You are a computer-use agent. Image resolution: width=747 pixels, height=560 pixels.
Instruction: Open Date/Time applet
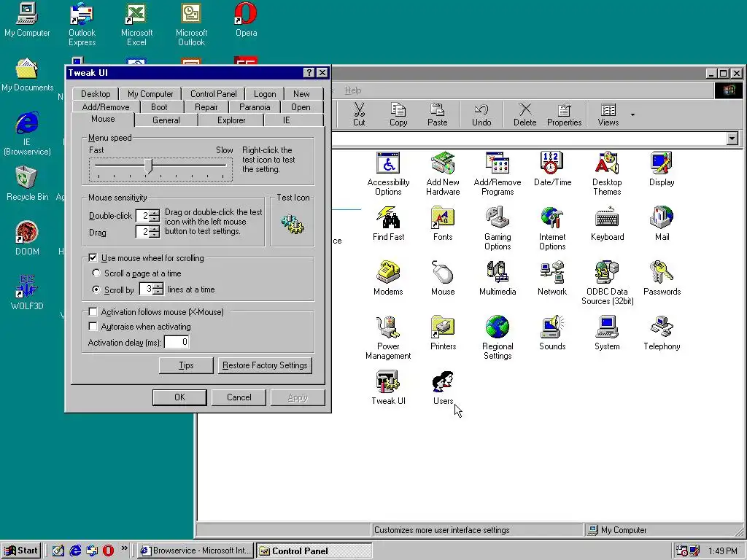(552, 169)
